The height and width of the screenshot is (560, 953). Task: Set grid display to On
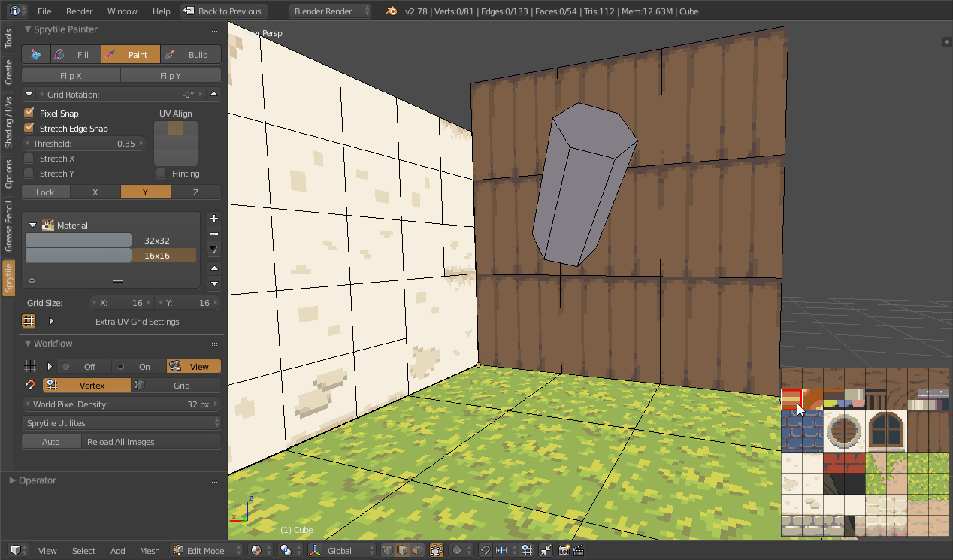click(x=139, y=366)
